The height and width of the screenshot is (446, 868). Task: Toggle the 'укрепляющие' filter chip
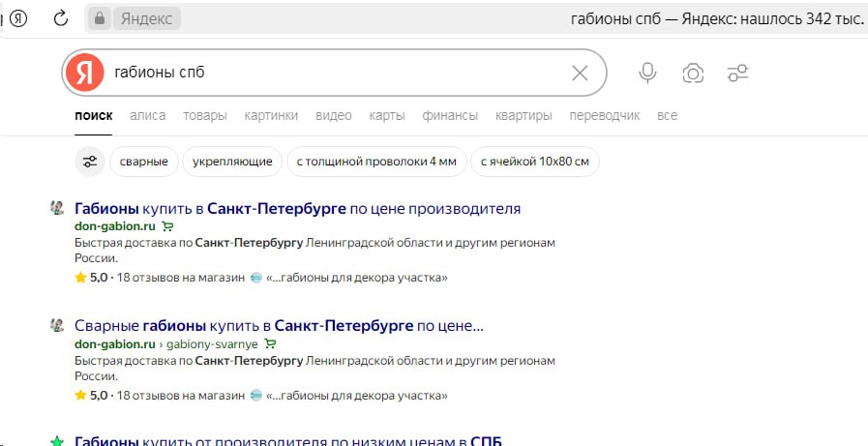click(232, 162)
